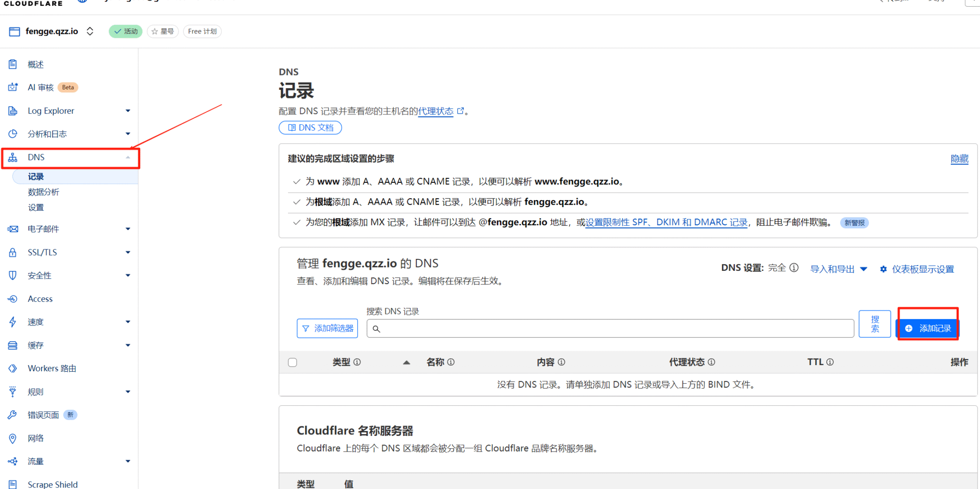Click the 添加记录 button
Image resolution: width=980 pixels, height=489 pixels.
click(927, 328)
